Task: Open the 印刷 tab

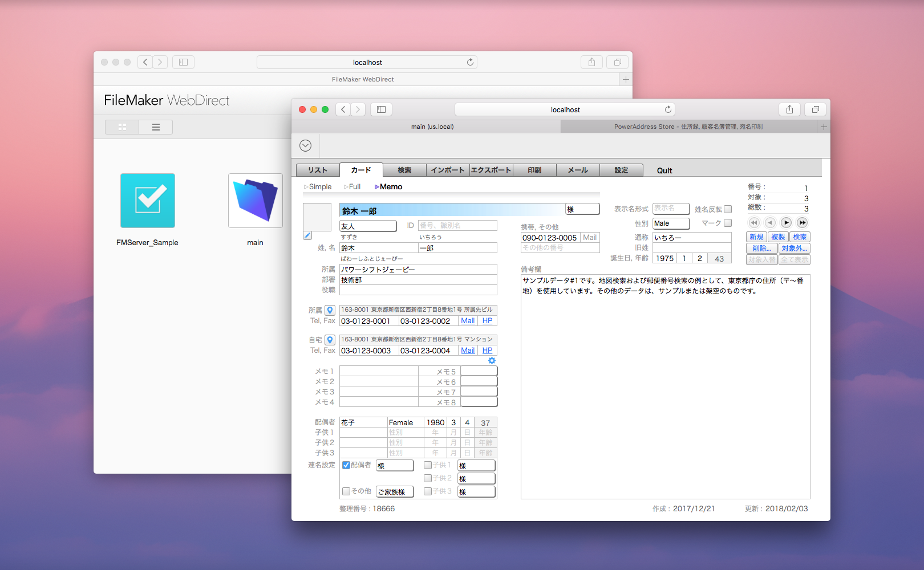Action: (x=534, y=170)
